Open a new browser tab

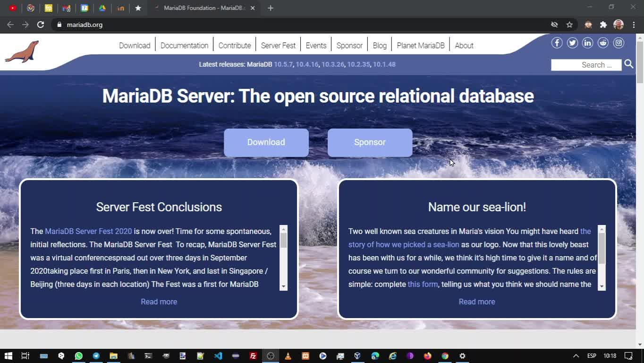[x=270, y=8]
